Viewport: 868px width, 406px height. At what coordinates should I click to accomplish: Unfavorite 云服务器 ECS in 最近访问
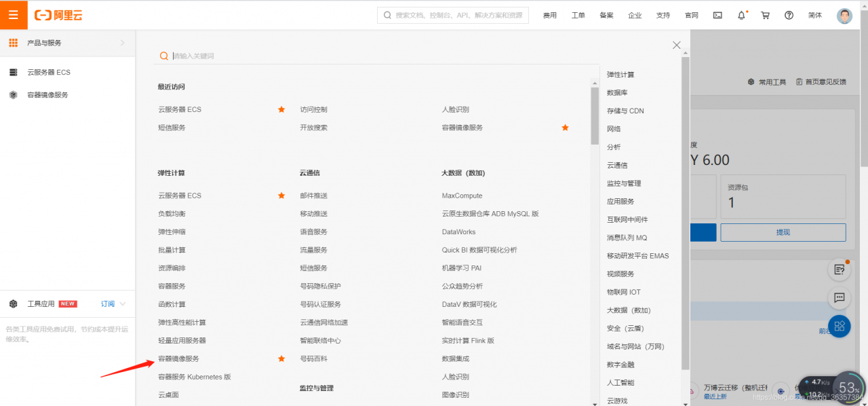[x=281, y=109]
